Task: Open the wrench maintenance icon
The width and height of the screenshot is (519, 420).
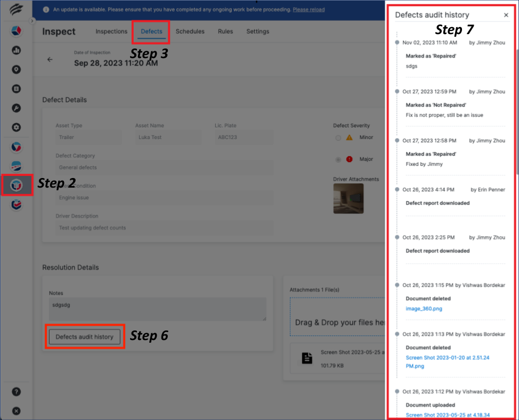Action: 17,108
